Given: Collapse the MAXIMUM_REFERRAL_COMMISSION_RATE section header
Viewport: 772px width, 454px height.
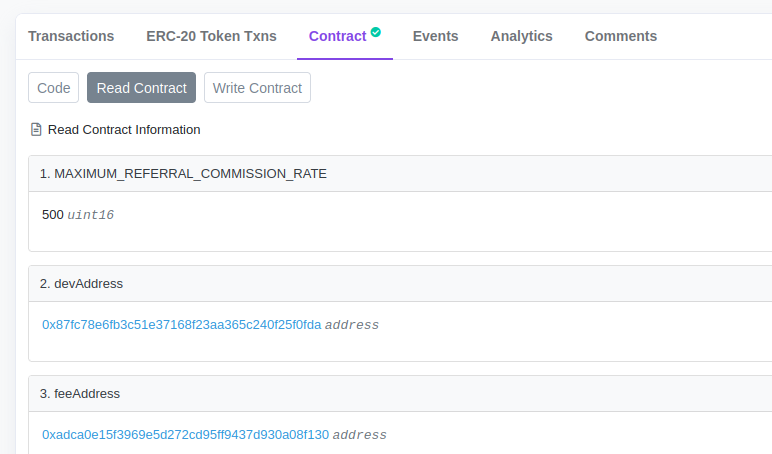Looking at the screenshot, I should pos(400,174).
